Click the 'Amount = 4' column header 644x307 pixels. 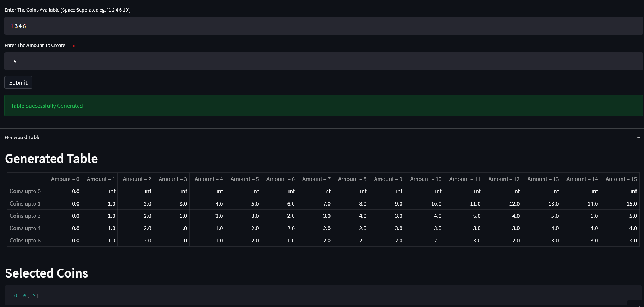click(x=208, y=179)
